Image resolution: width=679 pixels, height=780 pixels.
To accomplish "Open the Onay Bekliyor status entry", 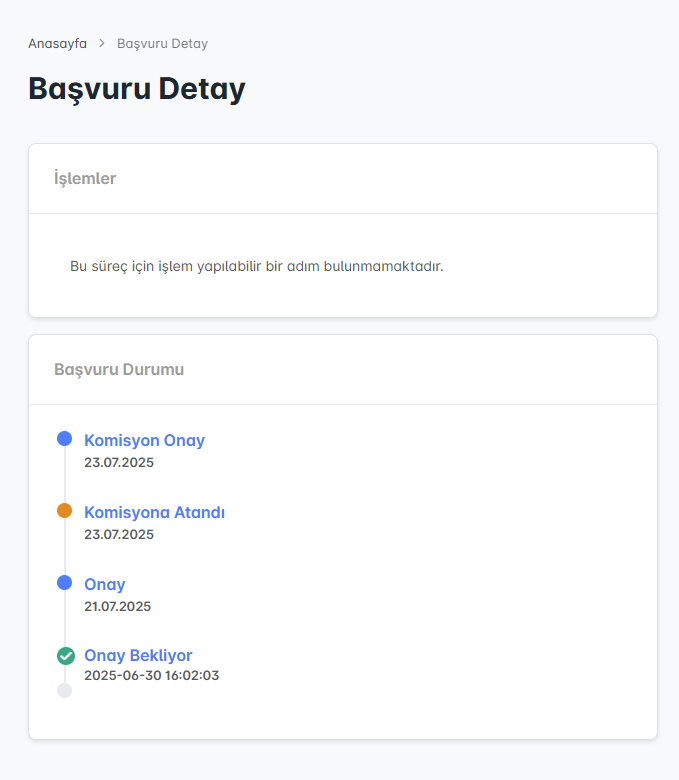I will [138, 656].
